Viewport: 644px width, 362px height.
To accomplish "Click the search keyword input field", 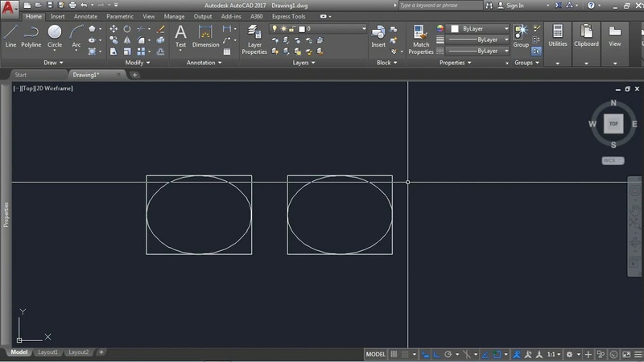I will click(x=440, y=6).
